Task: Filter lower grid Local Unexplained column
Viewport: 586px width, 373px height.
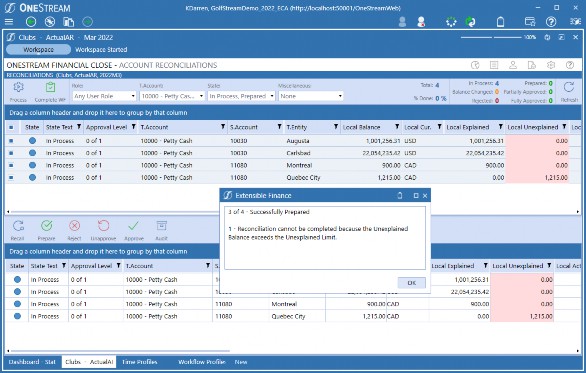Action: pos(549,266)
